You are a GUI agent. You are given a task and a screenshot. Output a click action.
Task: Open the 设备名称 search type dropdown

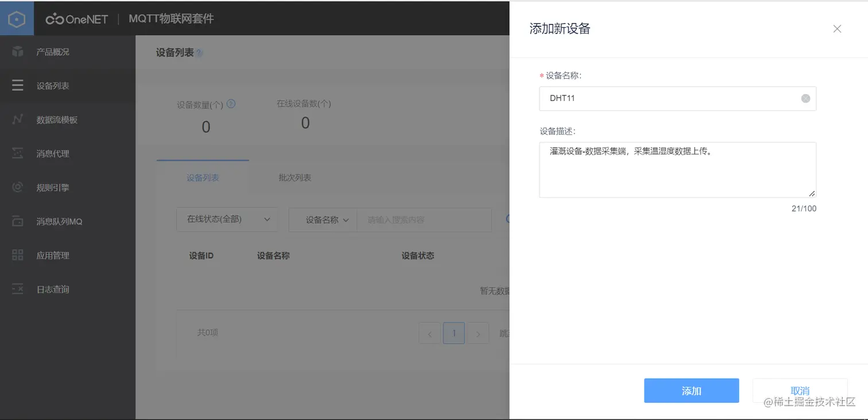(x=323, y=219)
